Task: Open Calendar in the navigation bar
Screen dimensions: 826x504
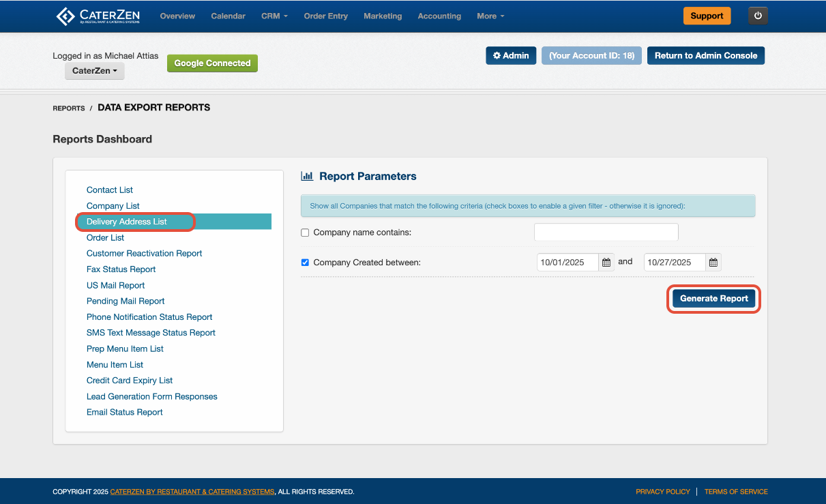Action: [228, 16]
